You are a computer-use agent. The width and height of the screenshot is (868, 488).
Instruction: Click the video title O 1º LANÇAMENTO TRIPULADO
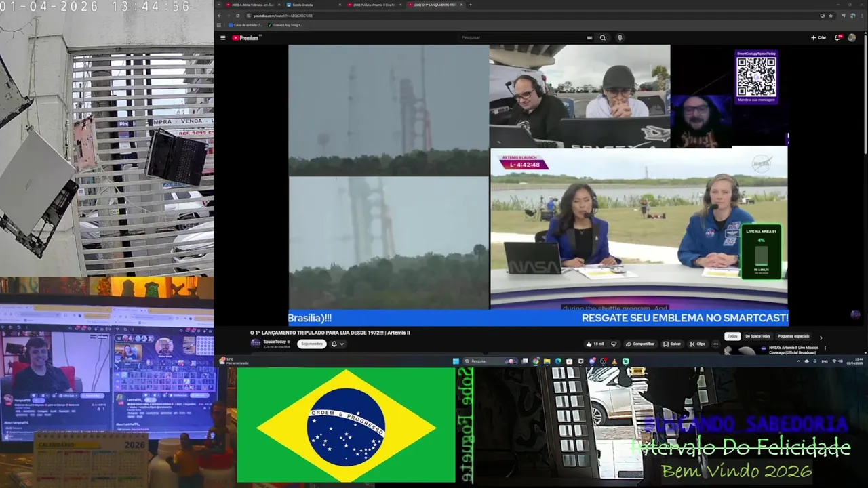point(330,333)
